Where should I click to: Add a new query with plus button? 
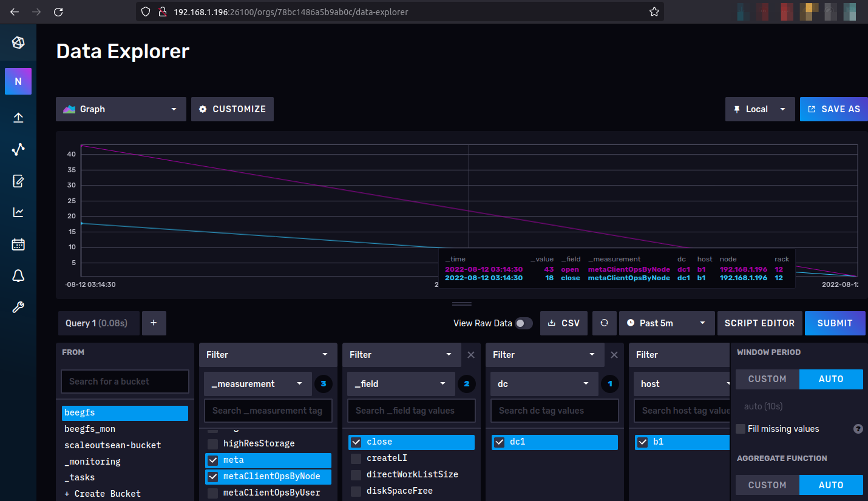point(154,323)
